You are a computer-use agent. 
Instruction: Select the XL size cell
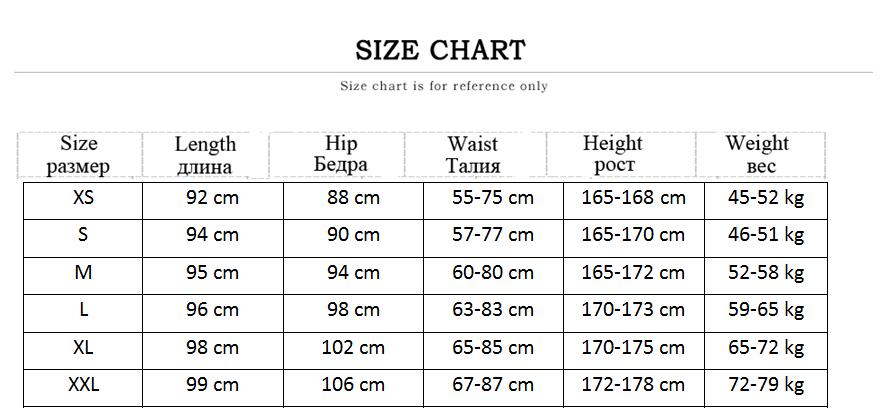(x=84, y=348)
